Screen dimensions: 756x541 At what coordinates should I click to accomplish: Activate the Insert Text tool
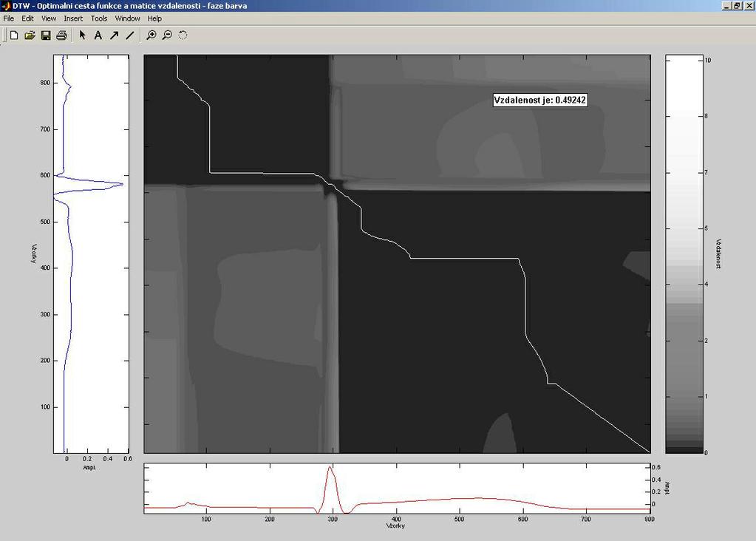[x=98, y=35]
